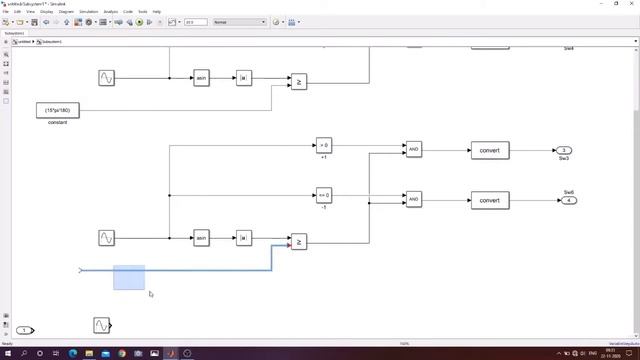Open the breadcrumb bar history dropdown
The image size is (640, 360).
point(636,41)
